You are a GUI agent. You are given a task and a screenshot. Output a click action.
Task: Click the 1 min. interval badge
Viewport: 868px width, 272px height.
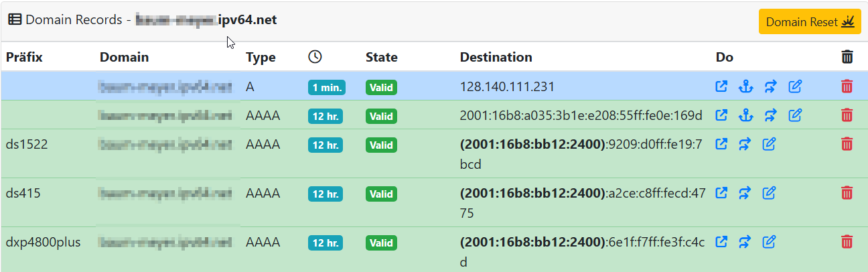(x=326, y=87)
